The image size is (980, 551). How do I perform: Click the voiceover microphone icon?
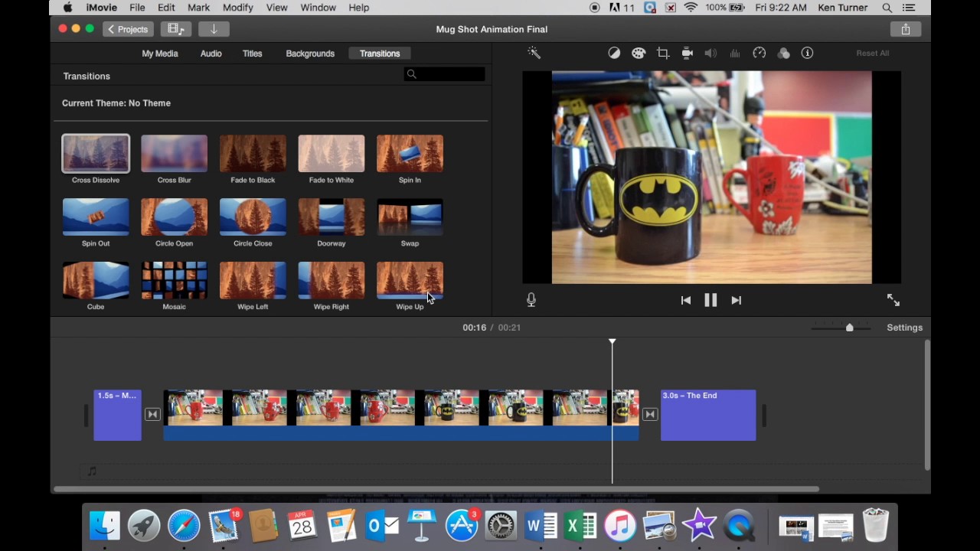point(531,300)
